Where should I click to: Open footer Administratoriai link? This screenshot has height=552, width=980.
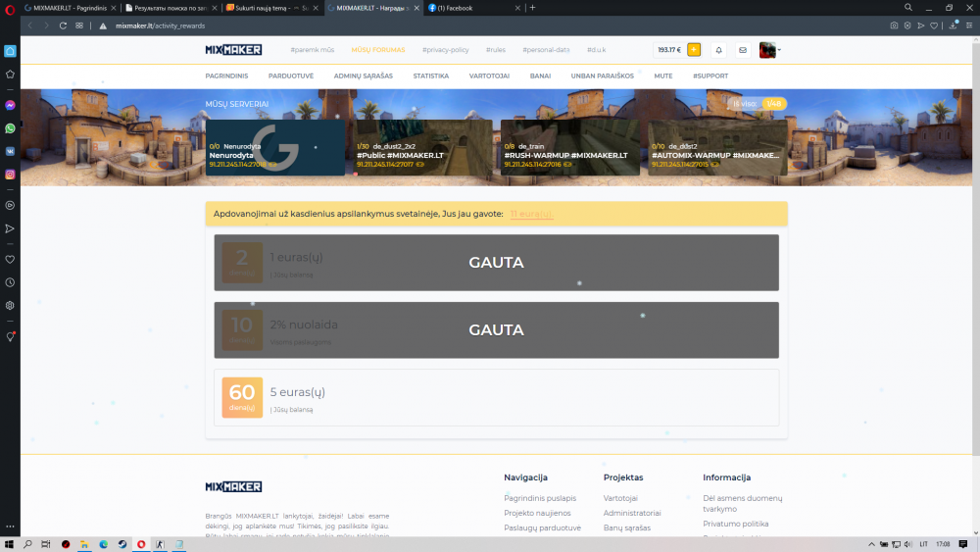point(632,513)
